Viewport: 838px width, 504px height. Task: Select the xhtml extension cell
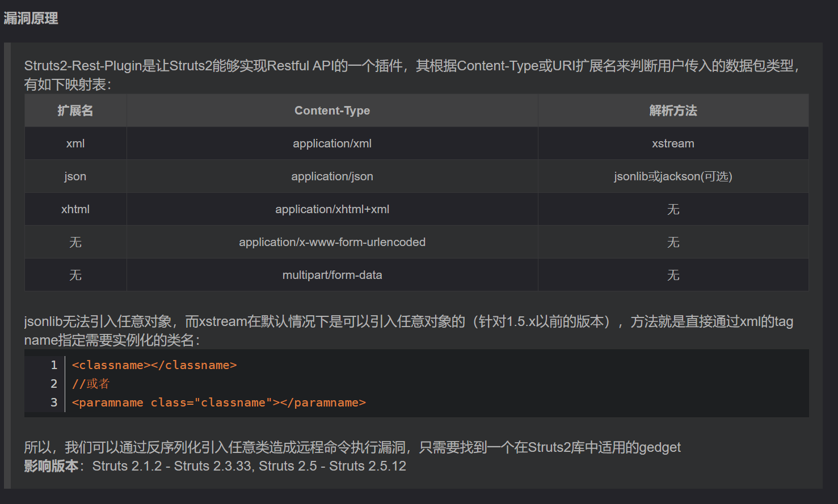(75, 209)
